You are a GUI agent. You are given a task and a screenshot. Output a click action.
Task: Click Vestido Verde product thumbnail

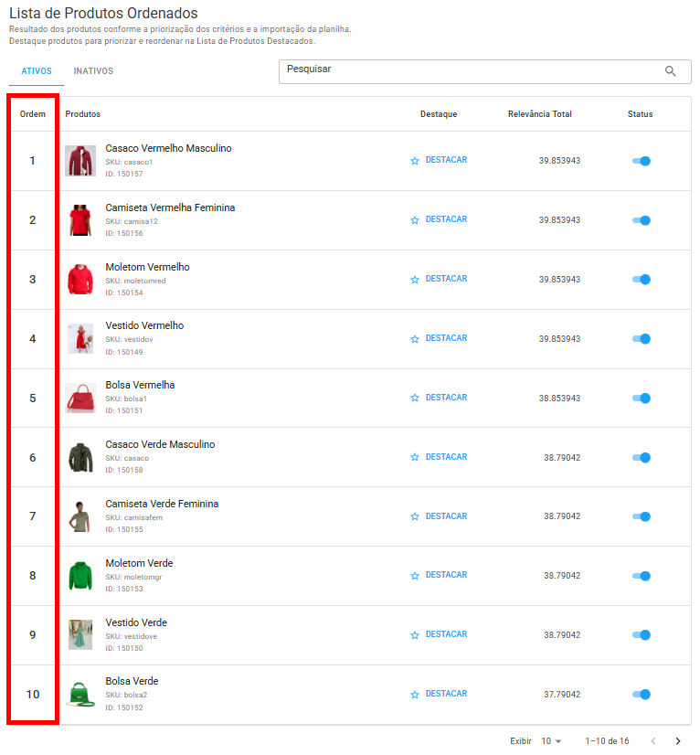pos(80,634)
